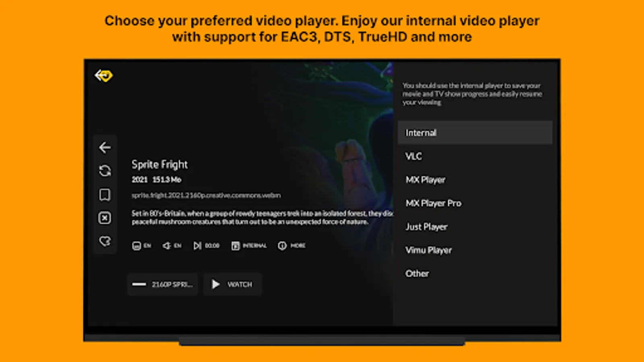Click the heart favorite icon
The image size is (644, 362).
(x=105, y=241)
